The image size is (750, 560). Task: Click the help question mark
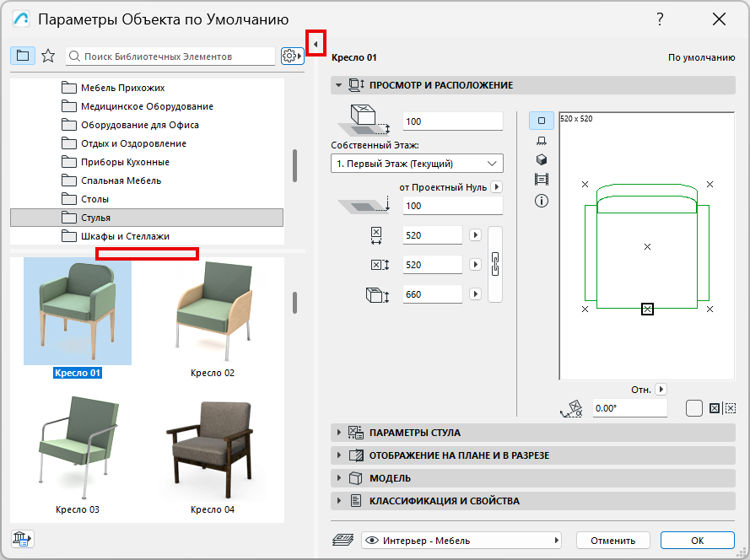[x=660, y=19]
